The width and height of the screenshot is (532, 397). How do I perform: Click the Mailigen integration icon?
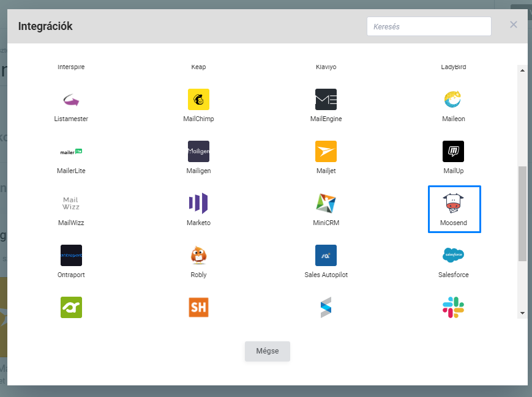tap(198, 152)
